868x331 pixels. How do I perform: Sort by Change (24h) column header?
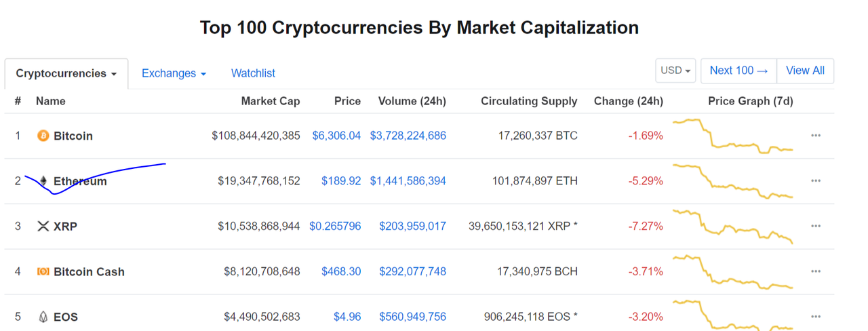629,101
